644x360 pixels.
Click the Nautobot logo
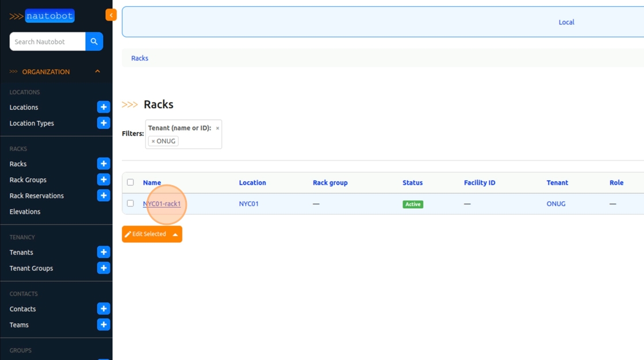(x=42, y=16)
